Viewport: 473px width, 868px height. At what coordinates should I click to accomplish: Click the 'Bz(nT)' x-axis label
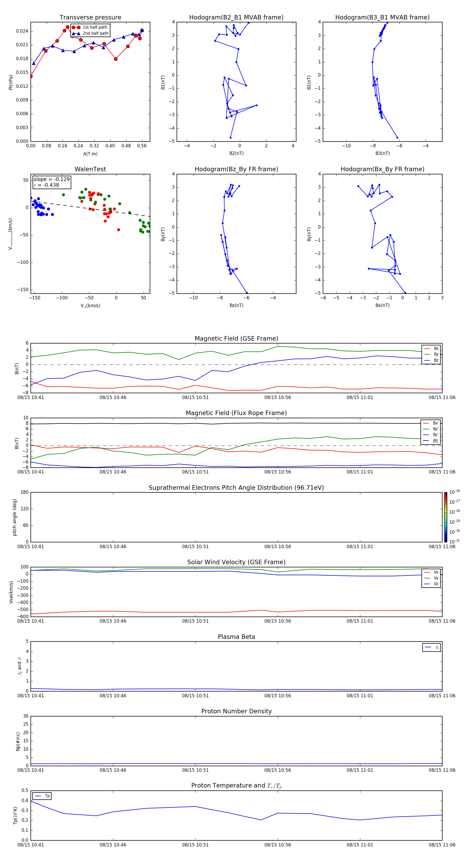(236, 305)
